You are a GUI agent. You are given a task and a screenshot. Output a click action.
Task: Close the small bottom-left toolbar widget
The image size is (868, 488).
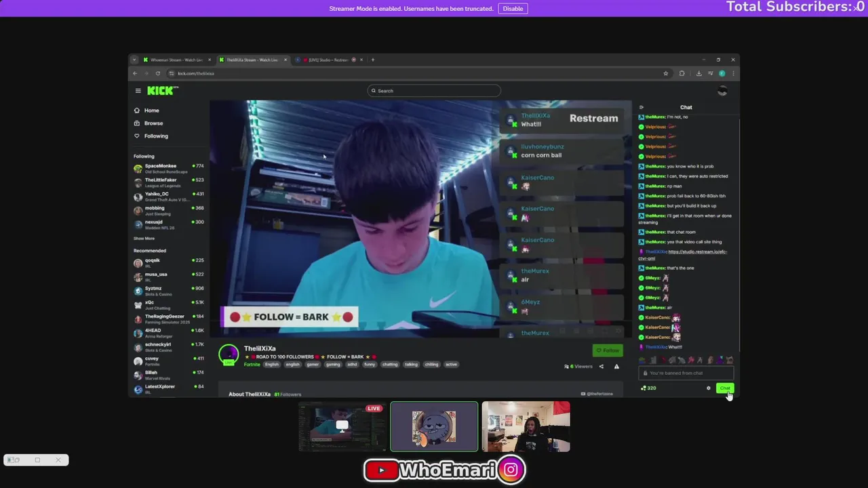pos(58,460)
